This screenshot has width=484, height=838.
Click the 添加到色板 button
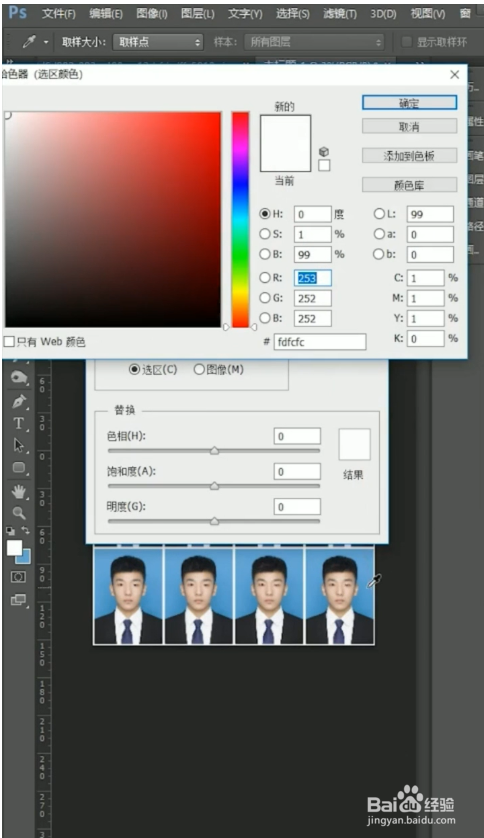409,156
